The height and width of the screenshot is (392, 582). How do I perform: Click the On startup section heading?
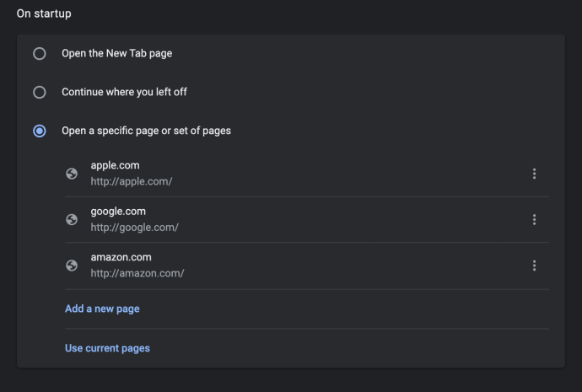point(44,13)
